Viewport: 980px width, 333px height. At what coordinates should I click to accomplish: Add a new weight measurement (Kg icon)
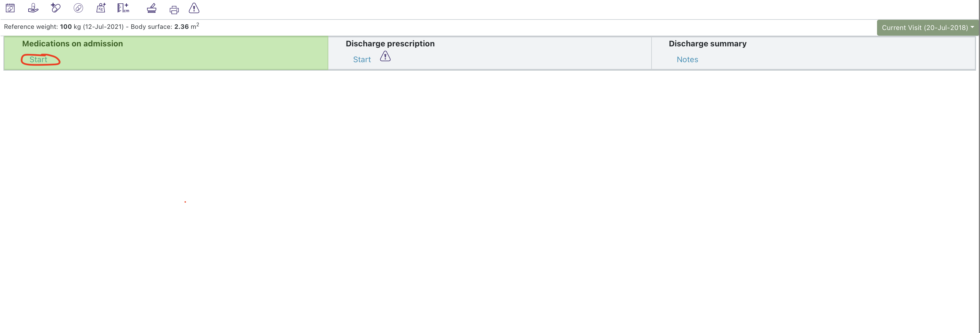click(x=101, y=8)
